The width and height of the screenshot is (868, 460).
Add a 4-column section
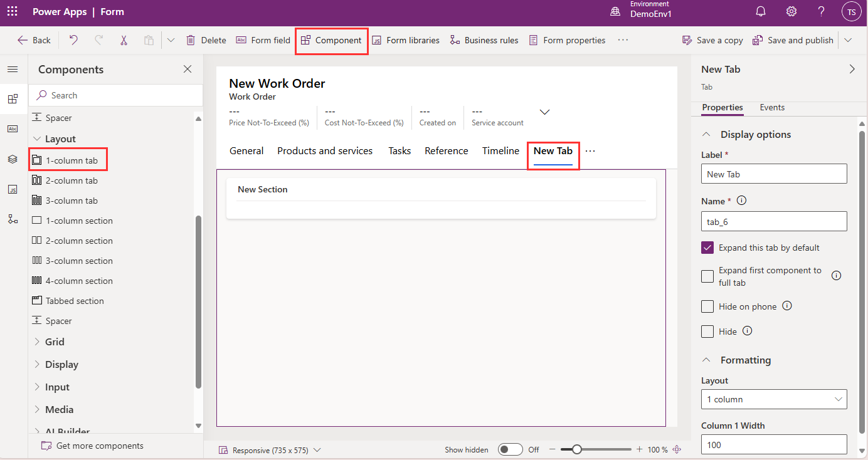click(73, 281)
